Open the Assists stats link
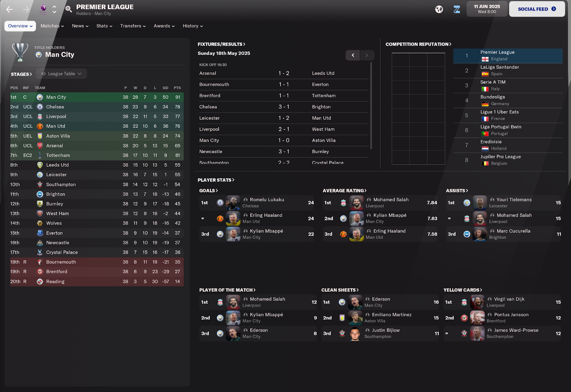 pyautogui.click(x=457, y=191)
